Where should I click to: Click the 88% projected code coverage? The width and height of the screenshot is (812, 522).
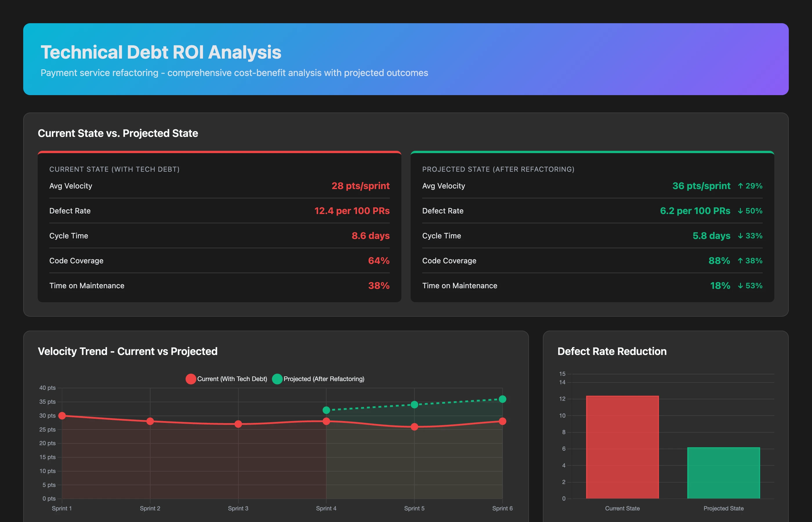click(719, 261)
